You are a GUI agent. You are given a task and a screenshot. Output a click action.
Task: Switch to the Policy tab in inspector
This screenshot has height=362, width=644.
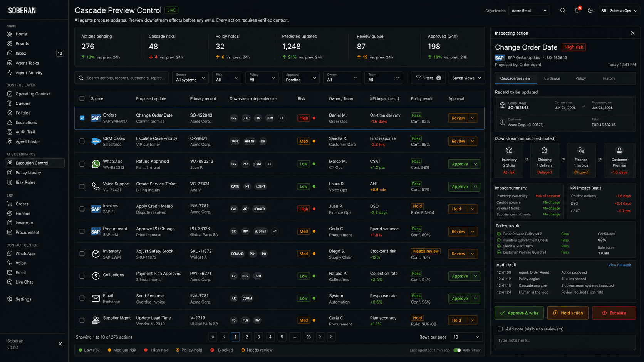[580, 78]
